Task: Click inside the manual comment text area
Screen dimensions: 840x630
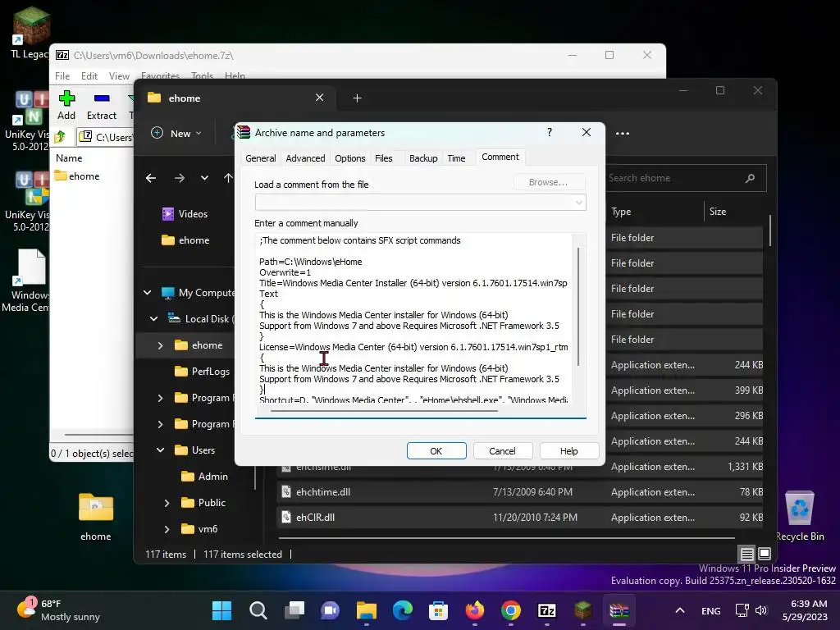Action: pyautogui.click(x=413, y=319)
